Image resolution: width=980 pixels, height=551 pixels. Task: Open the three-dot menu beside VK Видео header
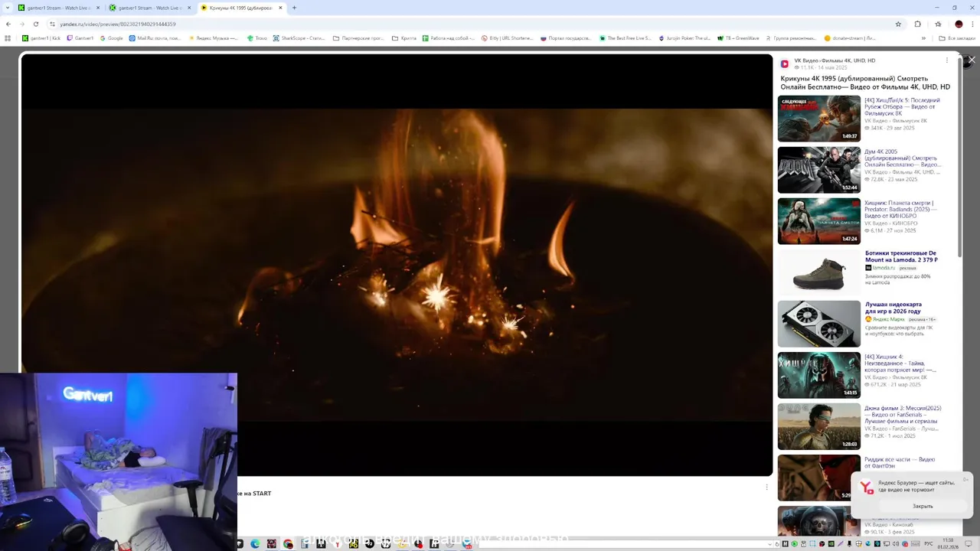coord(946,60)
